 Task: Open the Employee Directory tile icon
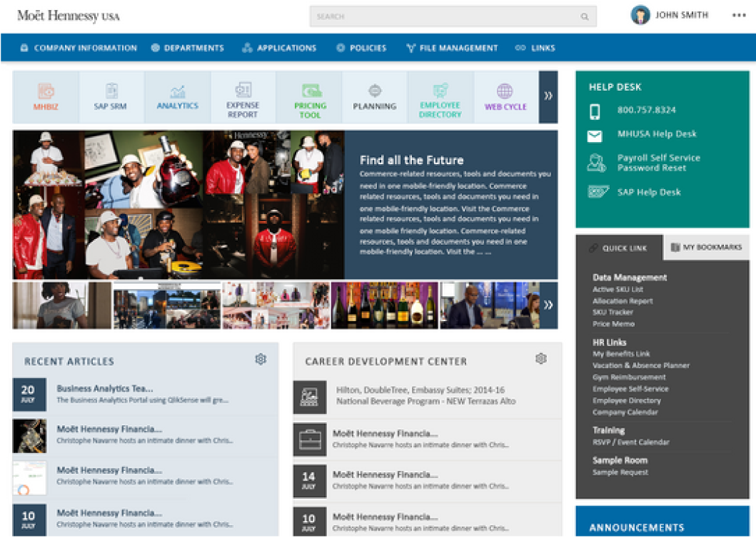point(440,90)
